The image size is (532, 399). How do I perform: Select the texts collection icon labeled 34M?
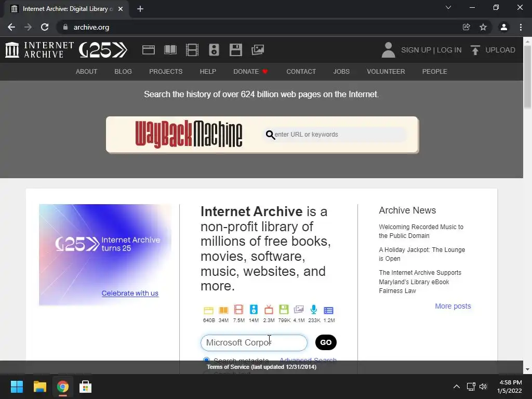point(223,310)
